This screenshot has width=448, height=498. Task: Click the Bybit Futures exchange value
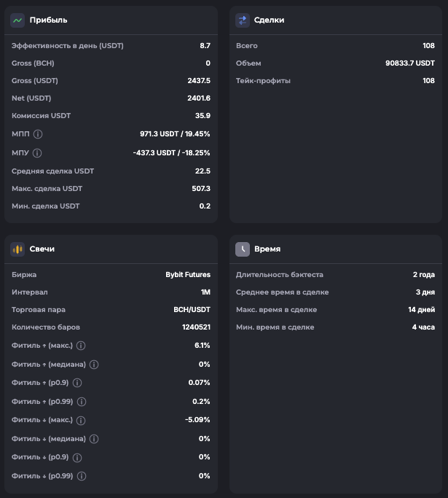[188, 275]
